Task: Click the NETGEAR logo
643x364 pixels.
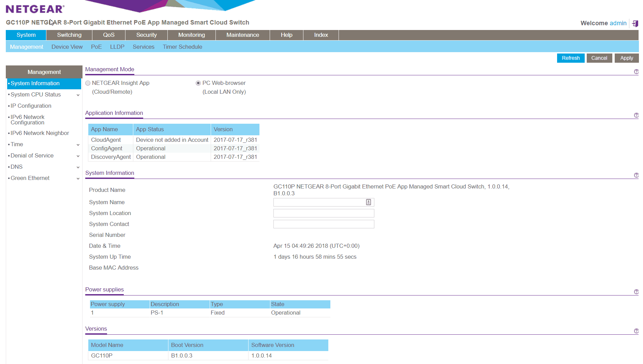Action: pos(35,9)
